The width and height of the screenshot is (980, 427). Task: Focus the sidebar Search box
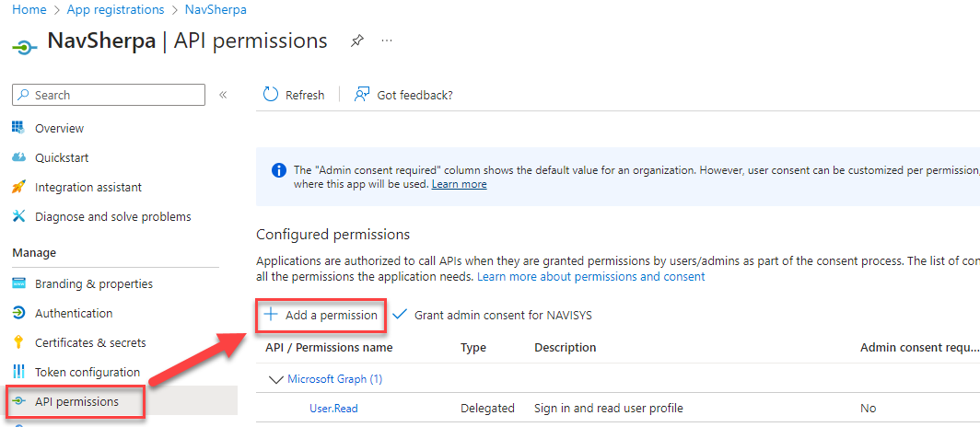(109, 95)
